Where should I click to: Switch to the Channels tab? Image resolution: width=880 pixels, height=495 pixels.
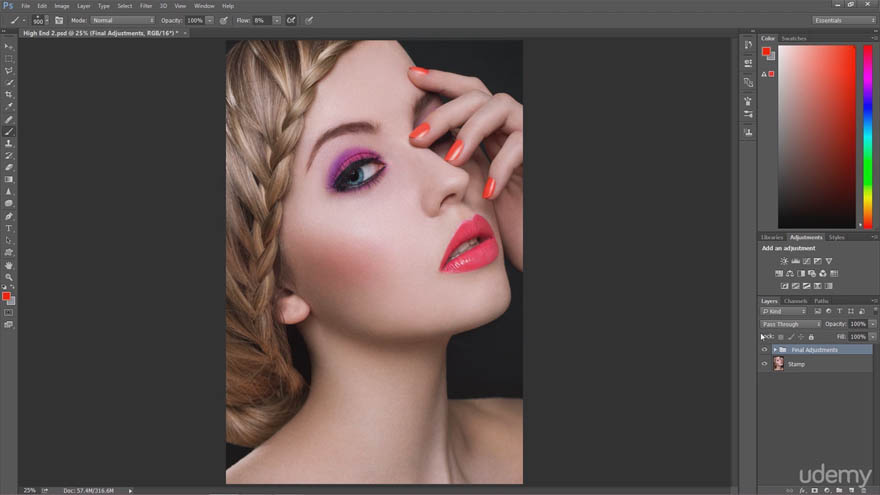coord(795,301)
